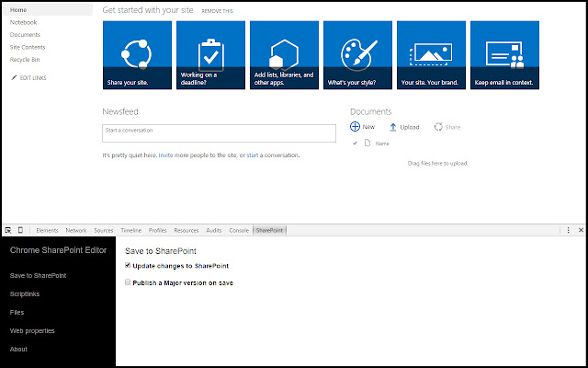Click the Start a conversation text box
The height and width of the screenshot is (368, 588).
pos(219,133)
